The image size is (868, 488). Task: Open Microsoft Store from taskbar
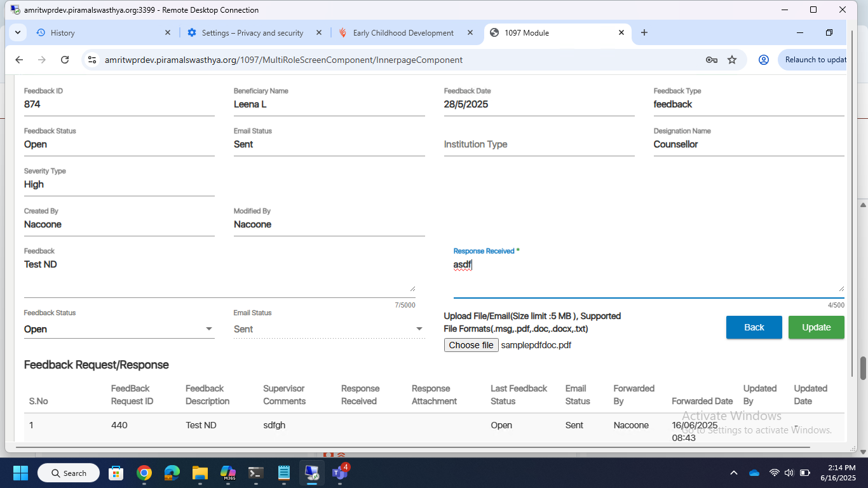(x=116, y=473)
